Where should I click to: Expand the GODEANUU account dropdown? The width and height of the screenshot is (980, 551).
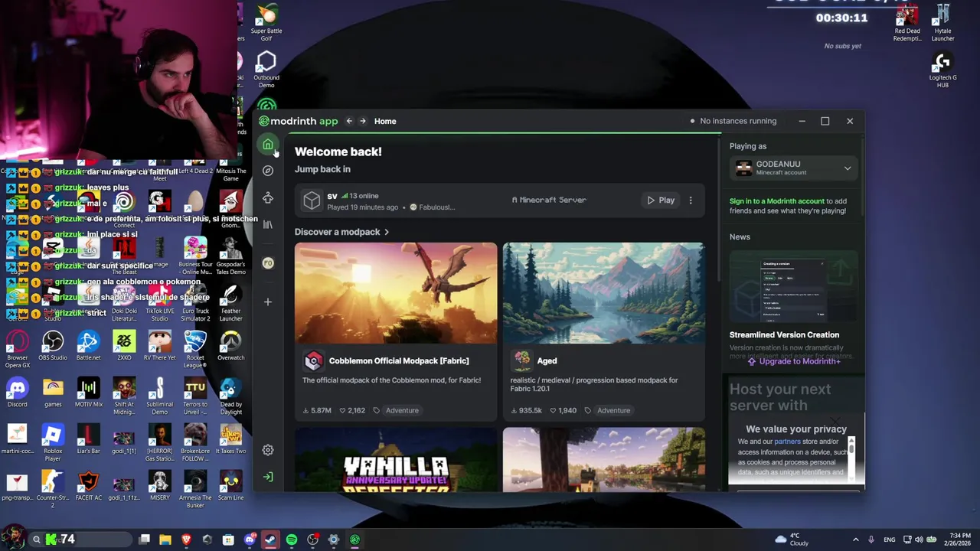pos(848,168)
